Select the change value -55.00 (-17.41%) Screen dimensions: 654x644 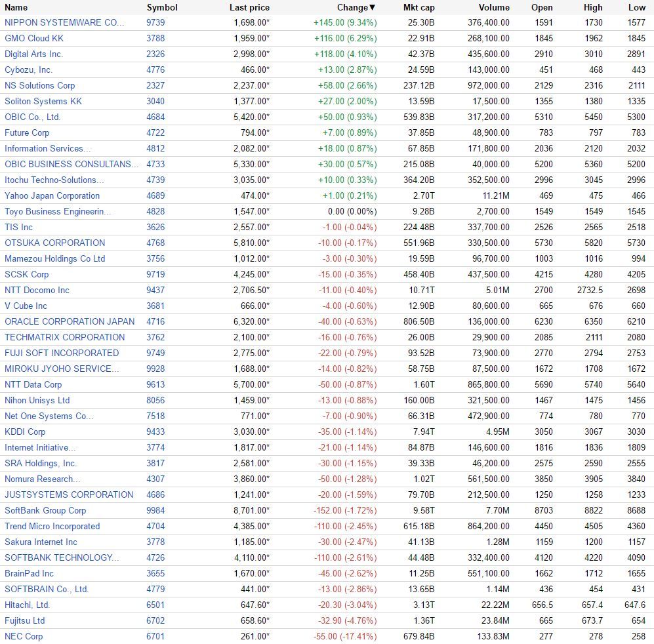point(345,637)
